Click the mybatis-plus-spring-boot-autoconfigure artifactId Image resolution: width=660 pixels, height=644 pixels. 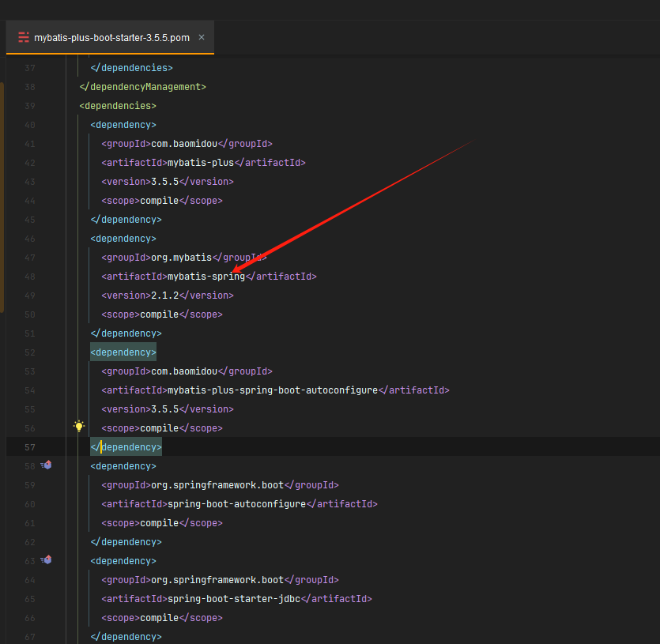coord(272,390)
